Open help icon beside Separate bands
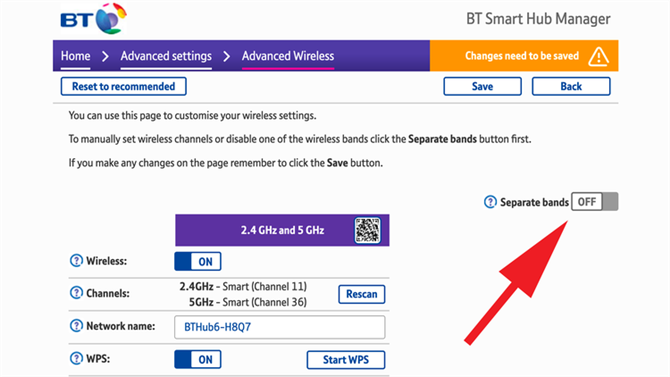Screen dimensions: 670x377 (490, 202)
